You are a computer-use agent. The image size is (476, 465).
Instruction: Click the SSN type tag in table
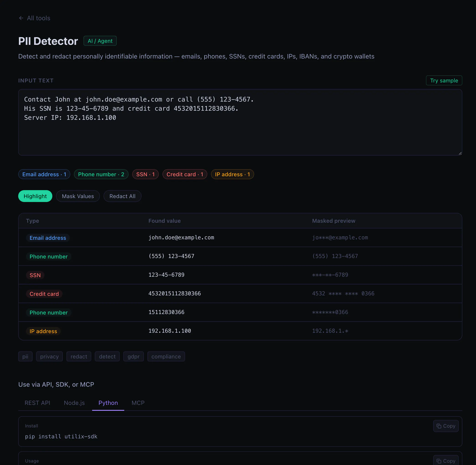(35, 275)
